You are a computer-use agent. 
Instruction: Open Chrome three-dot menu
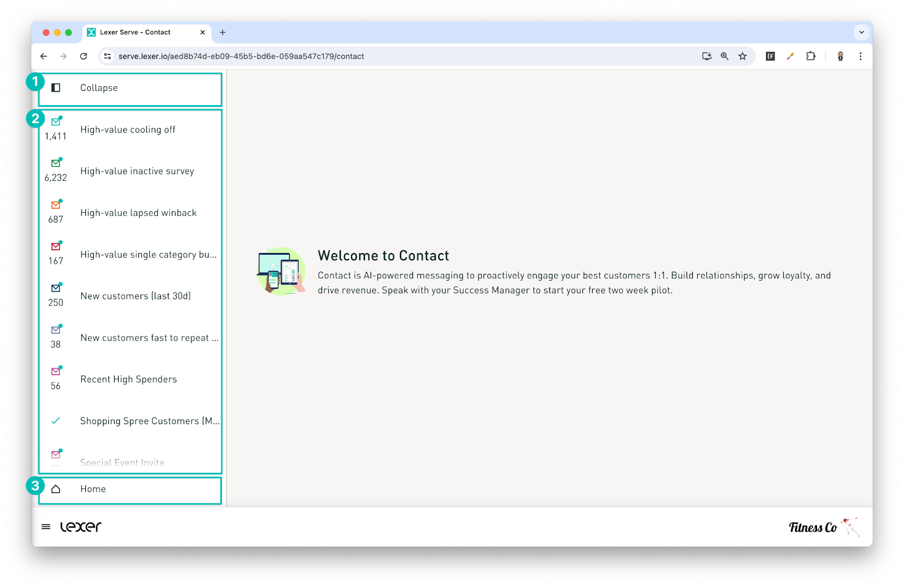pyautogui.click(x=860, y=56)
